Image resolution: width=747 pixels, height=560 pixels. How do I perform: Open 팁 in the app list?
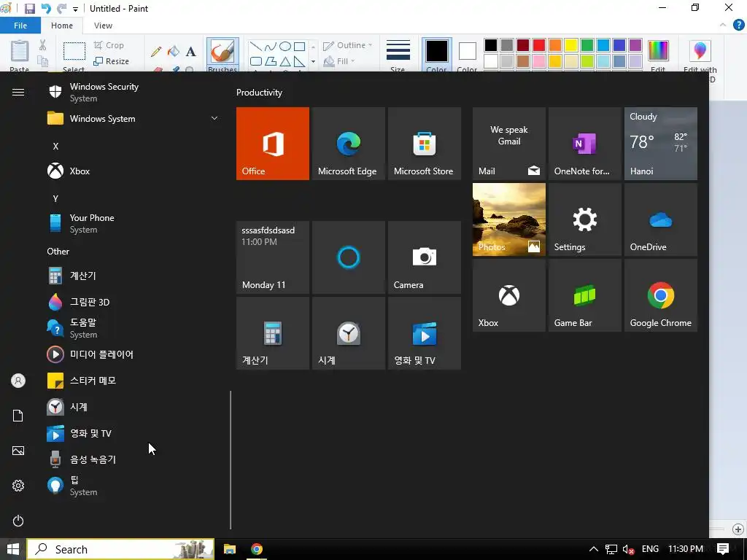click(133, 486)
